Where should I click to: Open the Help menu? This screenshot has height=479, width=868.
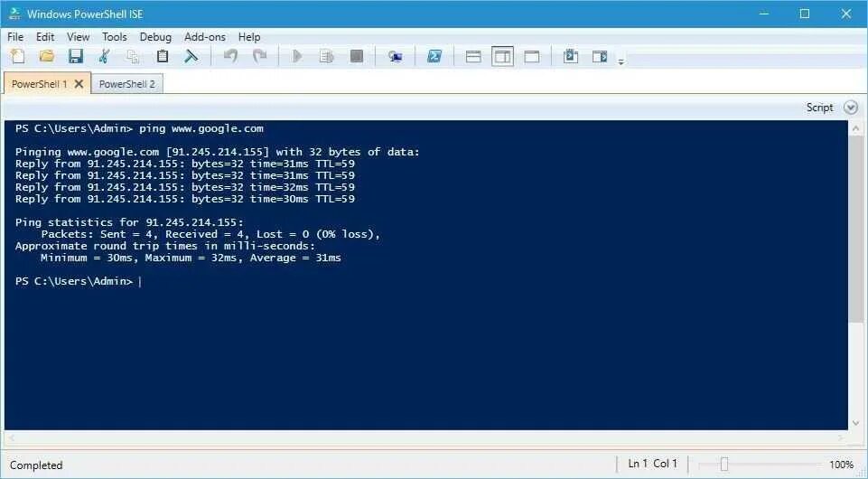[x=249, y=37]
